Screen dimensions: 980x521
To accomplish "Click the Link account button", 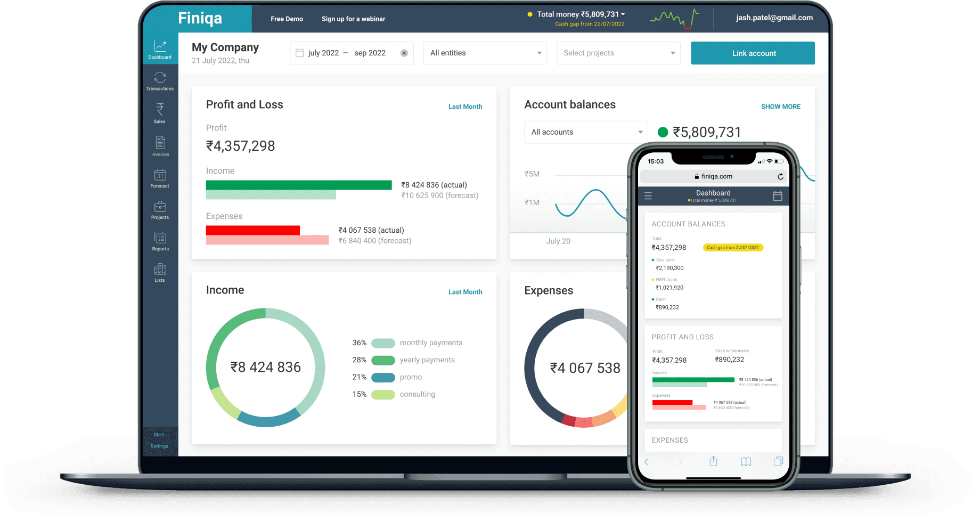I will click(753, 53).
